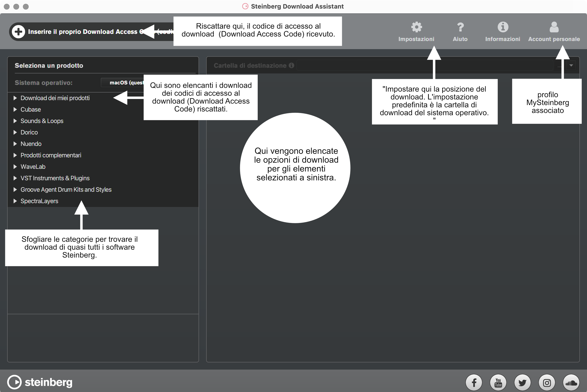Expand the Nuendo category
Viewport: 587px width, 392px height.
coord(15,144)
